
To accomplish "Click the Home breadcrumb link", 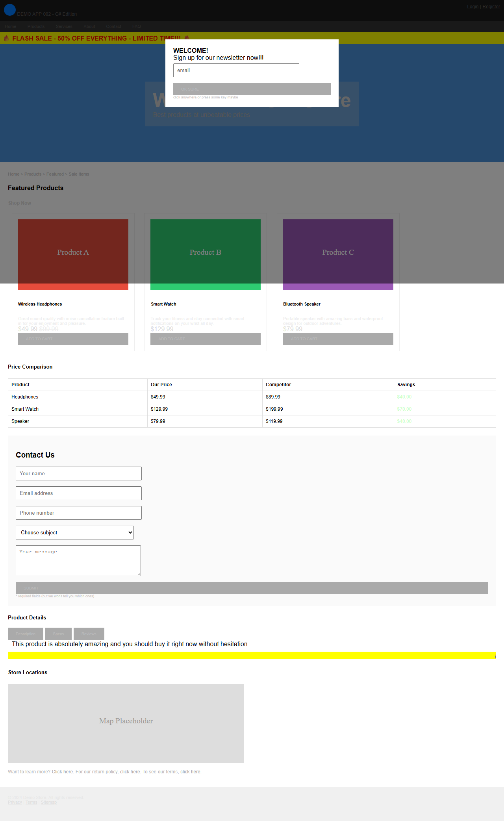I will click(x=13, y=174).
